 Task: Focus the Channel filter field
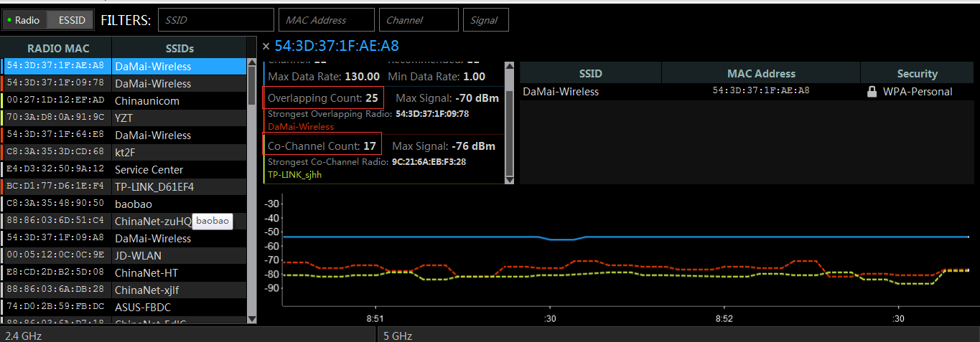click(419, 20)
